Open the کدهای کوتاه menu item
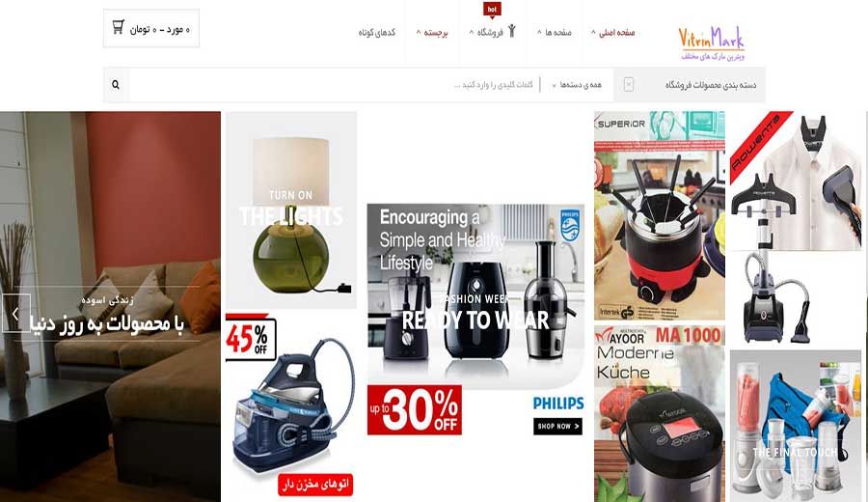The image size is (868, 502). pyautogui.click(x=376, y=33)
